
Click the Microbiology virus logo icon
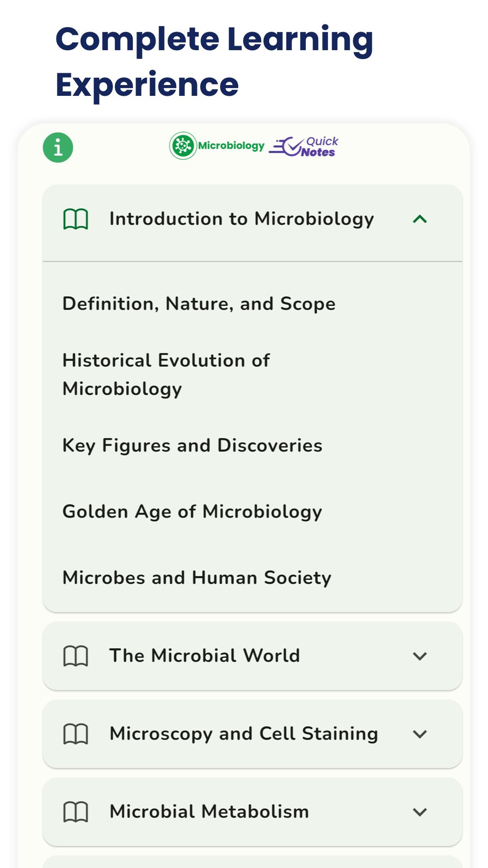183,146
